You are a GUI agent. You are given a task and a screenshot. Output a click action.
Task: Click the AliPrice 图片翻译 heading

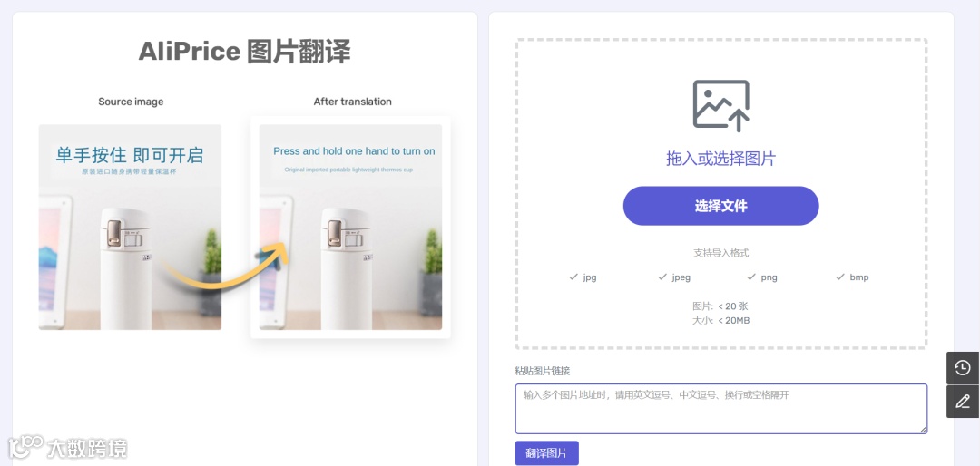pyautogui.click(x=244, y=51)
